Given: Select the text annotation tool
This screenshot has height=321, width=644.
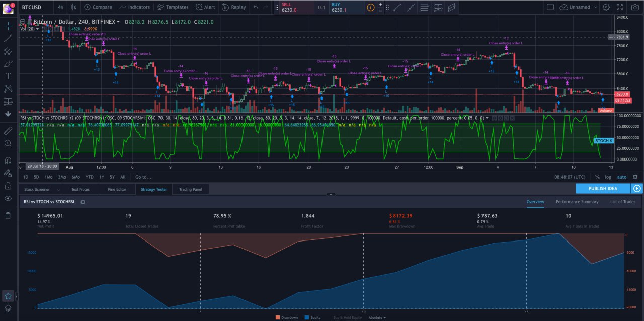Looking at the screenshot, I should coord(8,76).
